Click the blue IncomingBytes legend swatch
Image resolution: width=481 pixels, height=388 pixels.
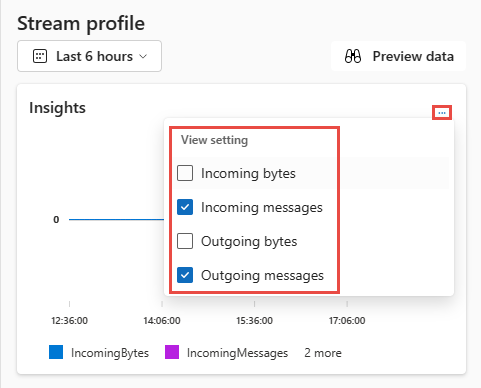[56, 352]
